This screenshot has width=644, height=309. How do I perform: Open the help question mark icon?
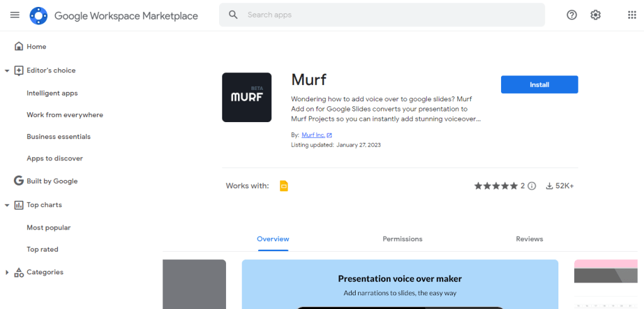pos(572,15)
